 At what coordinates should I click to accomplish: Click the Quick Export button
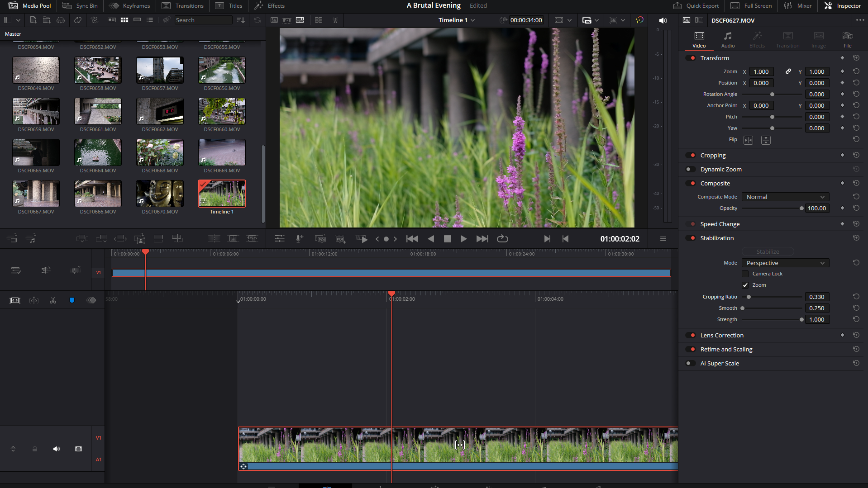tap(696, 6)
